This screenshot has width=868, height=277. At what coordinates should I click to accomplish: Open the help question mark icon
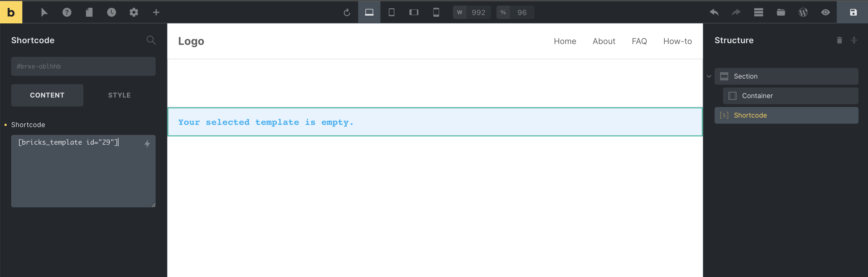click(67, 13)
